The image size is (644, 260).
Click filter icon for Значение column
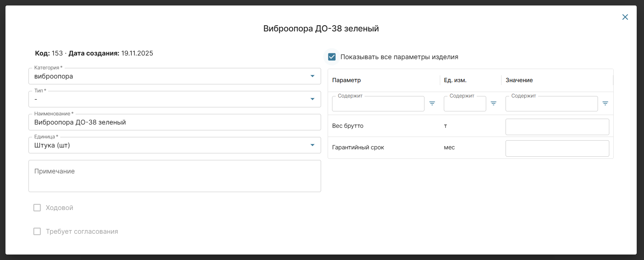605,104
